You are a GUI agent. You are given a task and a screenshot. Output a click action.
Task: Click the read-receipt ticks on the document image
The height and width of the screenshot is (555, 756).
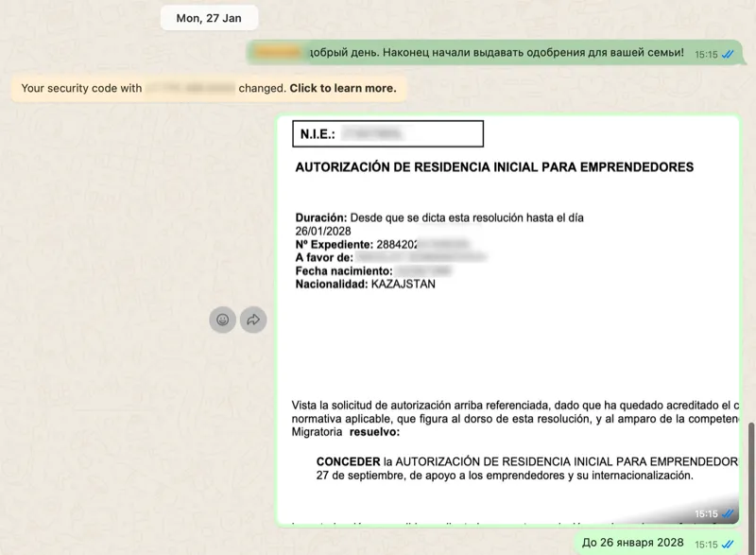728,514
